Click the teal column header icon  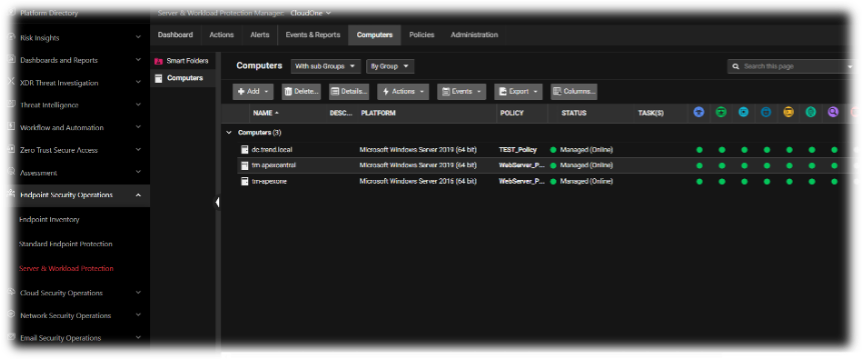pyautogui.click(x=744, y=112)
